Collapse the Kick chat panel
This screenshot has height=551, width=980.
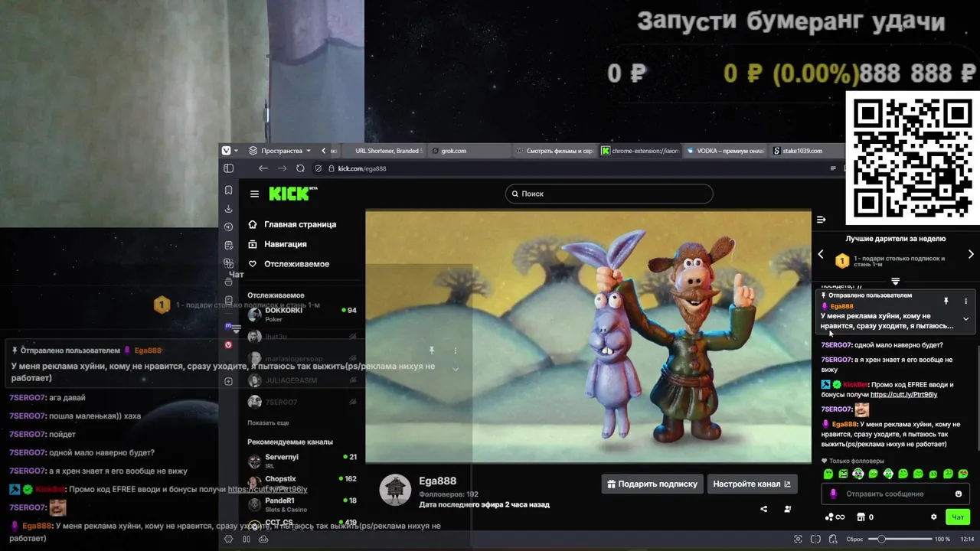coord(821,220)
